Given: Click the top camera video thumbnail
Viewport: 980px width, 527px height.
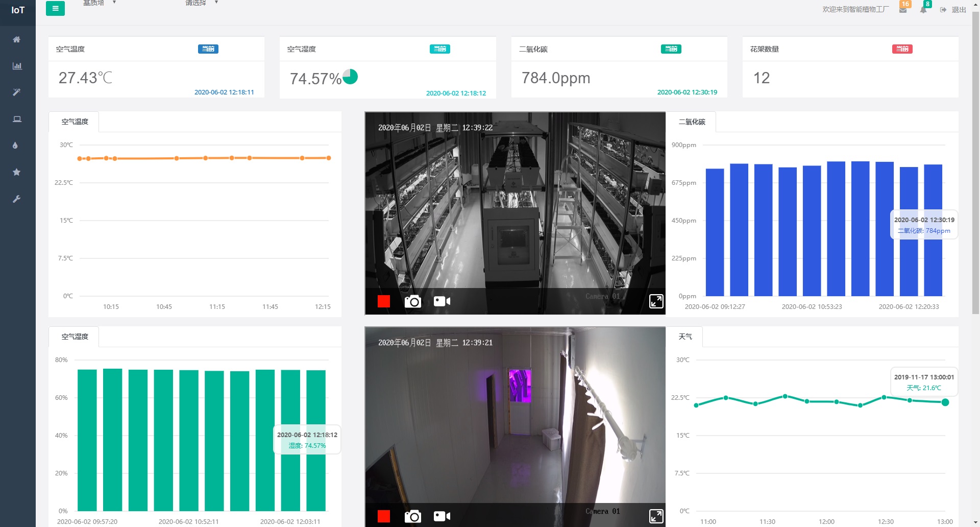Looking at the screenshot, I should coord(515,213).
